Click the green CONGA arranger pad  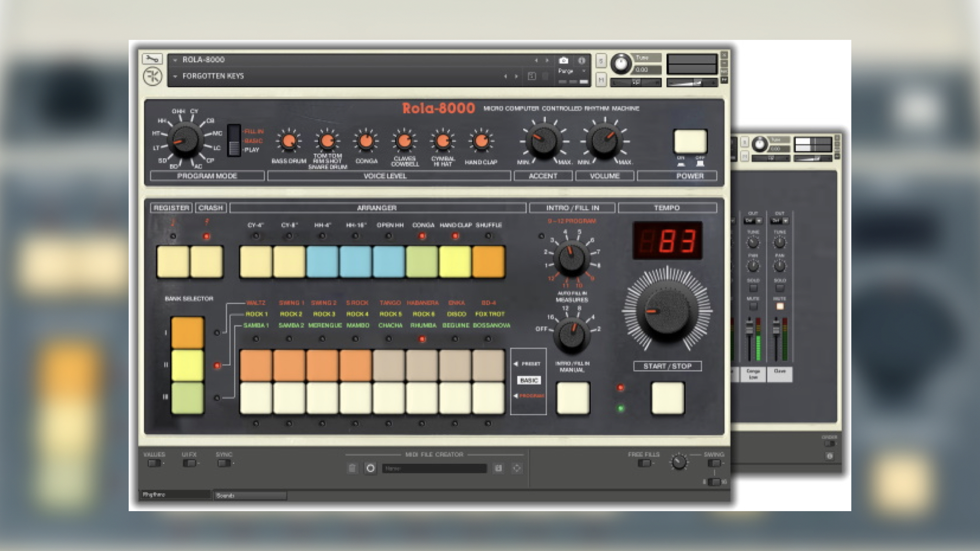click(x=422, y=262)
